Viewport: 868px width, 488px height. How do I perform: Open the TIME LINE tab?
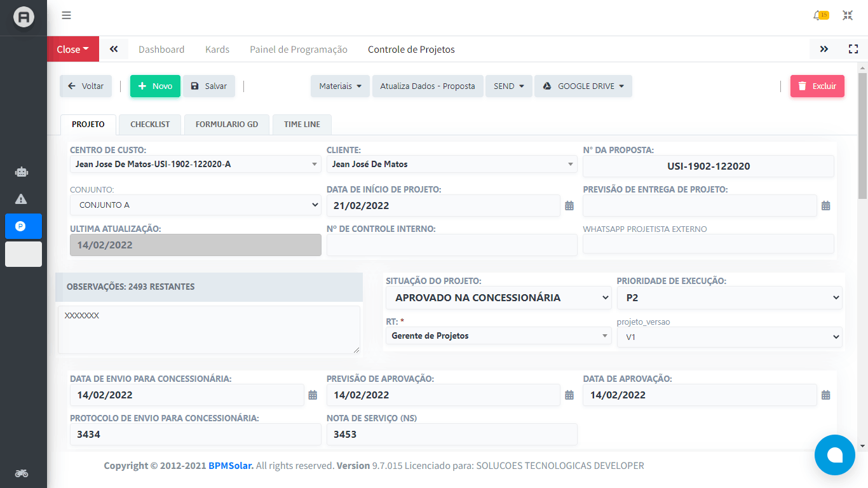(x=302, y=125)
